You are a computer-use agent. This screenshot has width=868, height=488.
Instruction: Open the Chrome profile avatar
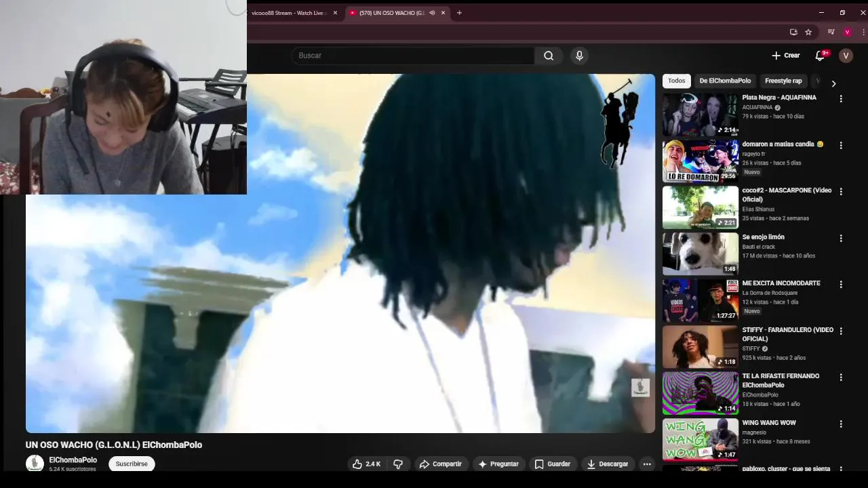pos(847,32)
